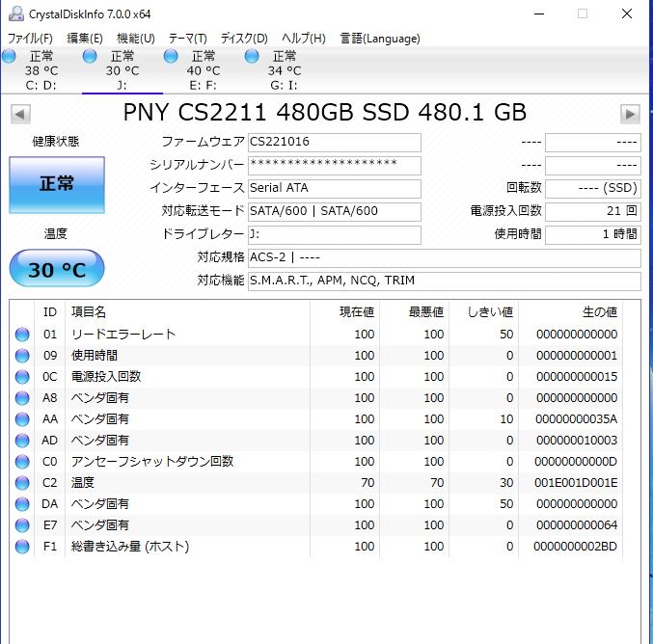Select the J: disk tab
Image resolution: width=653 pixels, height=644 pixels.
[122, 70]
